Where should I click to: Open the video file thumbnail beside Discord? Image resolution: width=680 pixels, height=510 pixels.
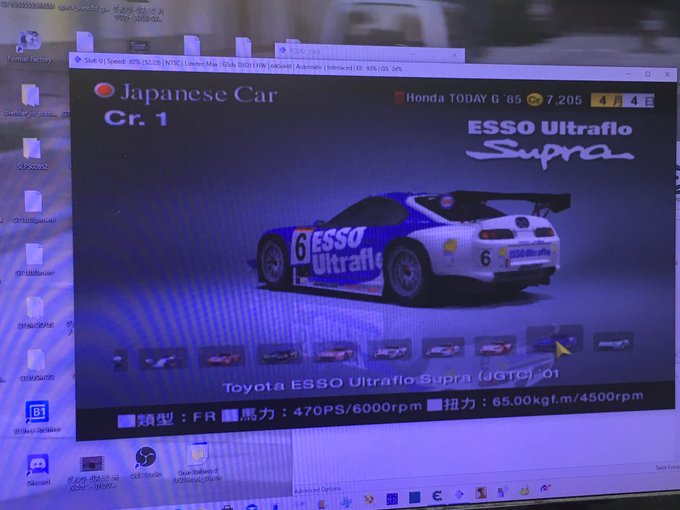(x=92, y=464)
